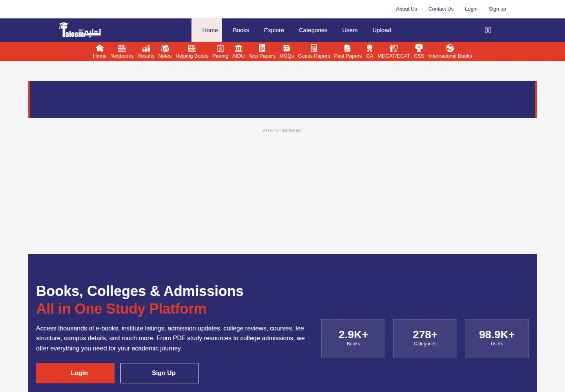
Task: Click the 2.9K+ Books stat card
Action: pos(353,339)
